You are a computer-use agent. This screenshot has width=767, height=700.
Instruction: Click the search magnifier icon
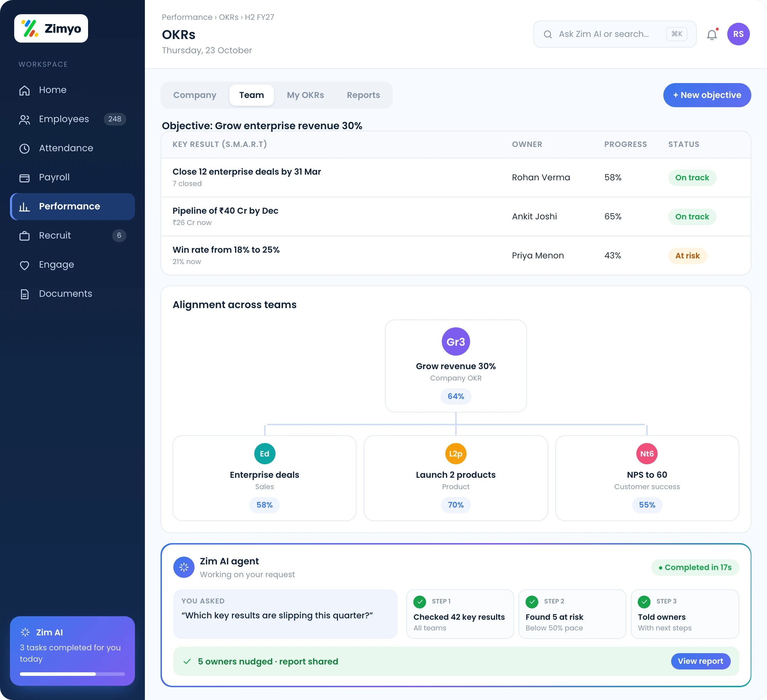[548, 34]
